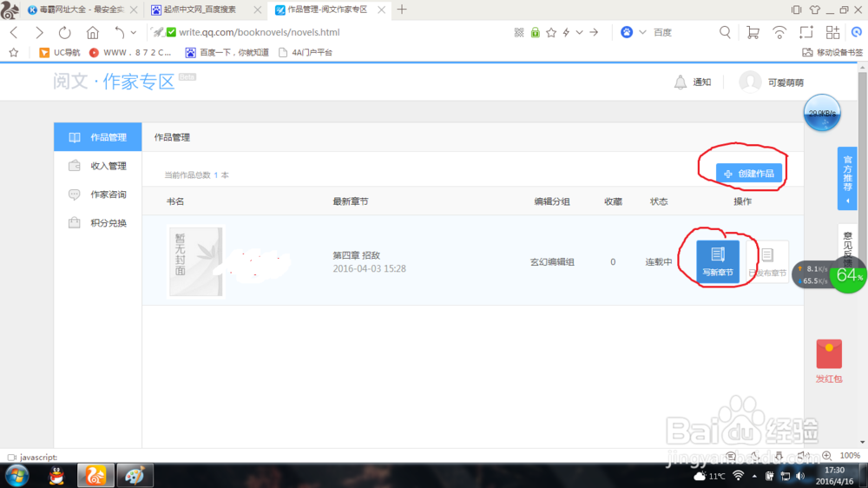Open the UC browser taskbar icon
The height and width of the screenshot is (488, 868).
coord(95,476)
